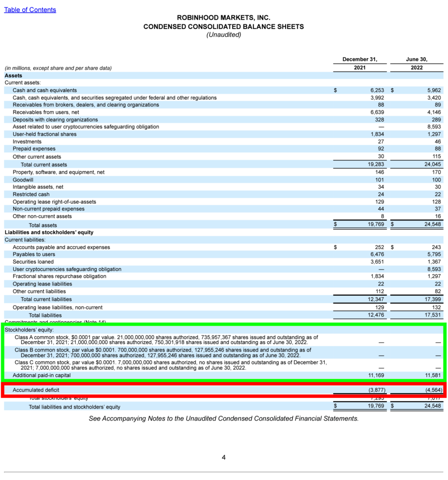448x480 pixels.
Task: Click 'Total current liabilities' label
Action: (46, 300)
